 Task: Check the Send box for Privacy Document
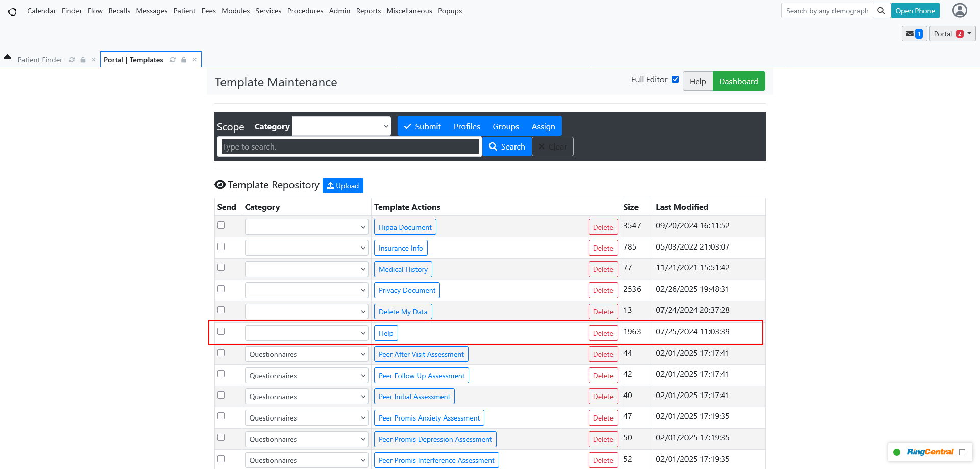(221, 289)
